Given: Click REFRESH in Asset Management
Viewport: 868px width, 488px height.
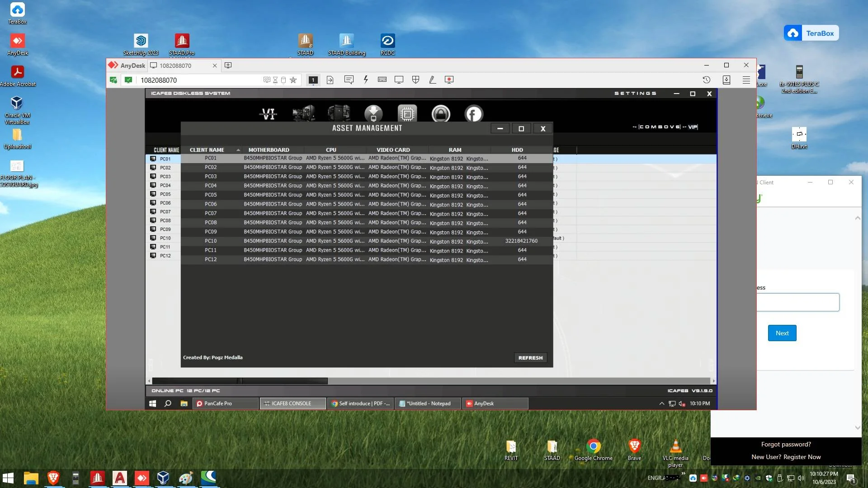Looking at the screenshot, I should [x=530, y=357].
